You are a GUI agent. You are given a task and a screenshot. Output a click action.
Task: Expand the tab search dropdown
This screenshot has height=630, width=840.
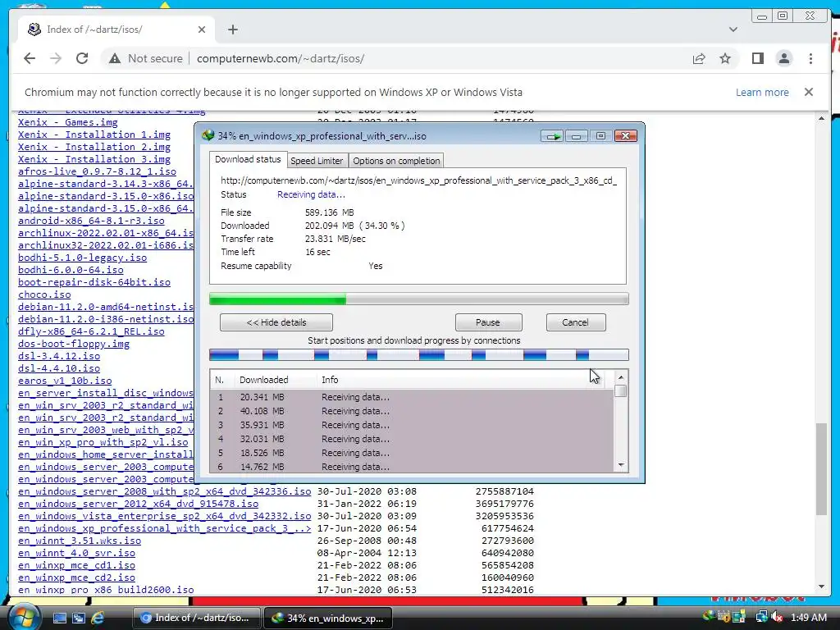pos(733,30)
